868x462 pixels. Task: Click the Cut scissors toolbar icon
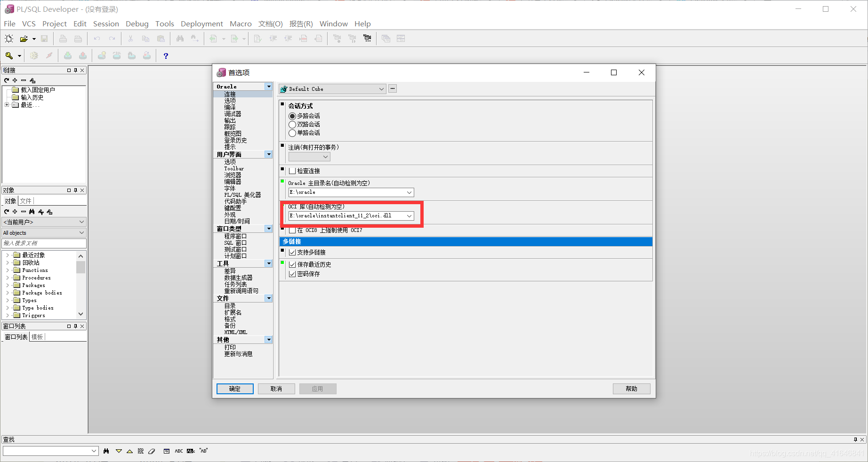pos(131,39)
